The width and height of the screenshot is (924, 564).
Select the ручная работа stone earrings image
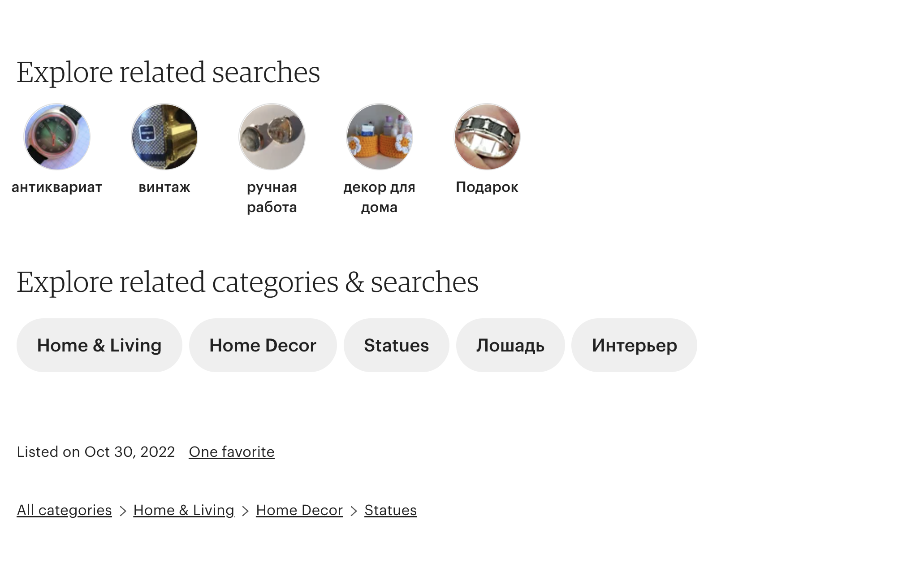272,137
